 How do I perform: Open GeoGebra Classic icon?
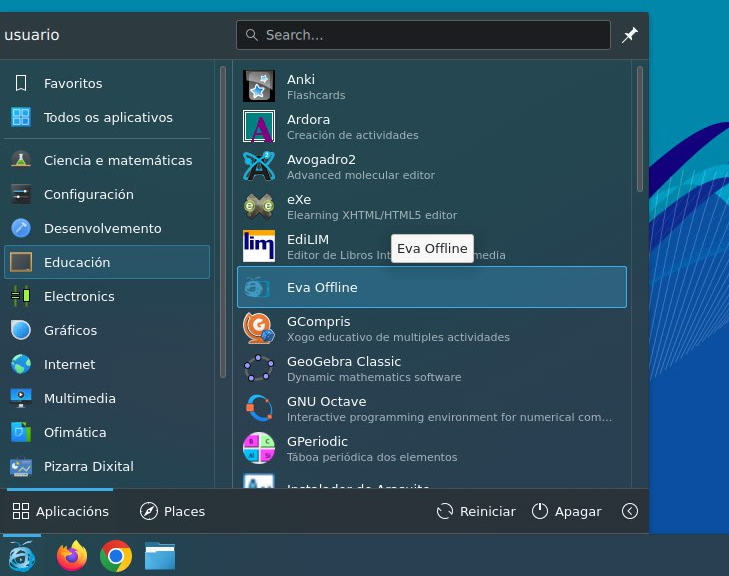tap(259, 368)
